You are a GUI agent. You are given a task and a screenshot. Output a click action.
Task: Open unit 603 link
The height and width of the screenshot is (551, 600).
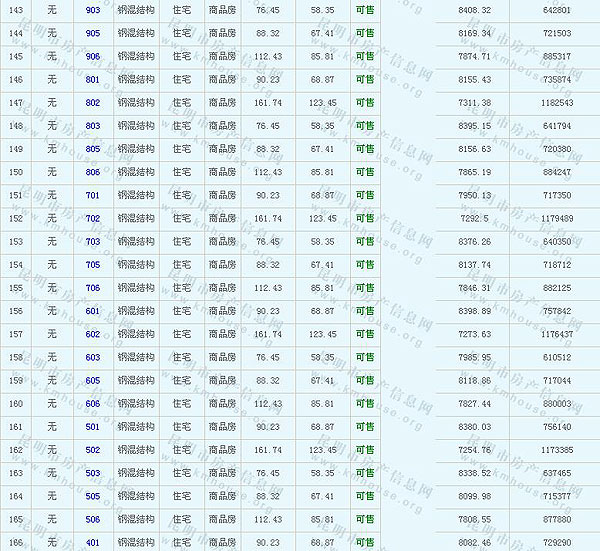[x=93, y=357]
